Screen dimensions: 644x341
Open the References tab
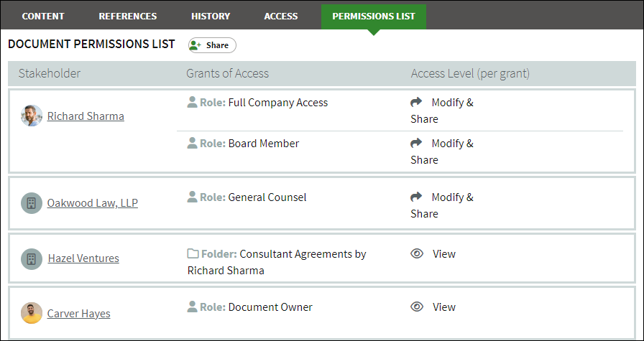[128, 17]
